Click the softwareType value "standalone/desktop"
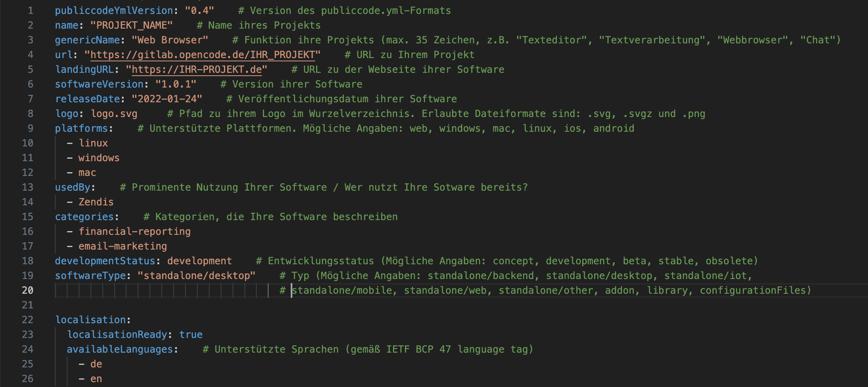868x387 pixels. point(197,276)
